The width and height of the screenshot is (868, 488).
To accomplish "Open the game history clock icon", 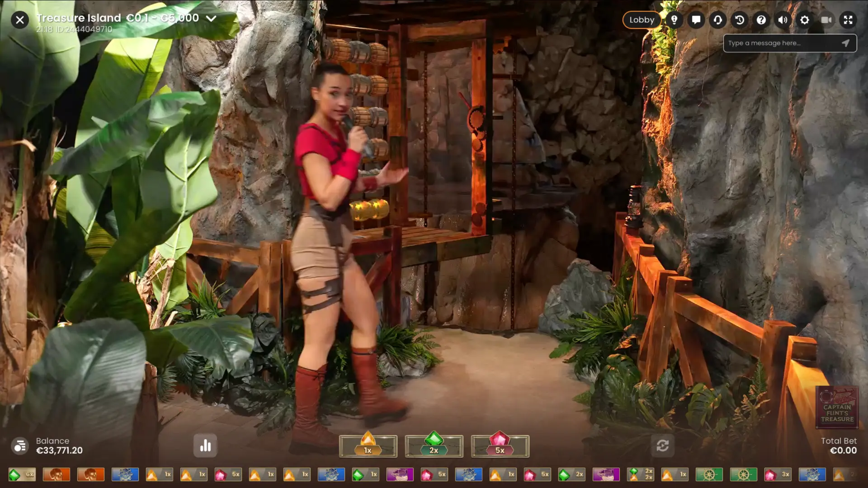I will coord(740,20).
